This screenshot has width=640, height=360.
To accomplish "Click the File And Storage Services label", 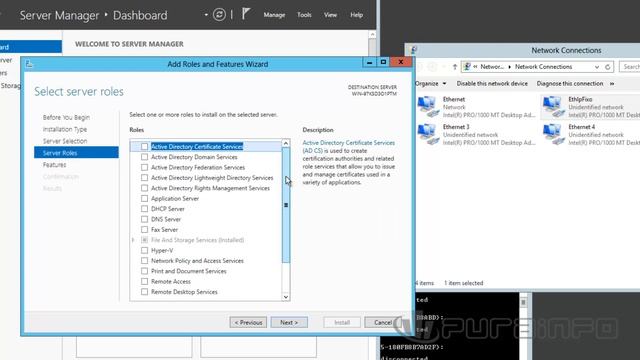I will coord(198,240).
